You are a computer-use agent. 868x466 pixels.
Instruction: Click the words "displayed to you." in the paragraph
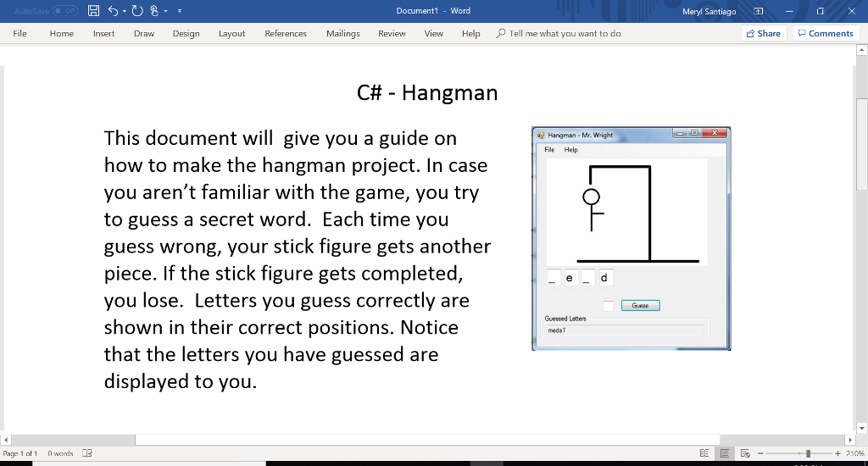(x=181, y=381)
